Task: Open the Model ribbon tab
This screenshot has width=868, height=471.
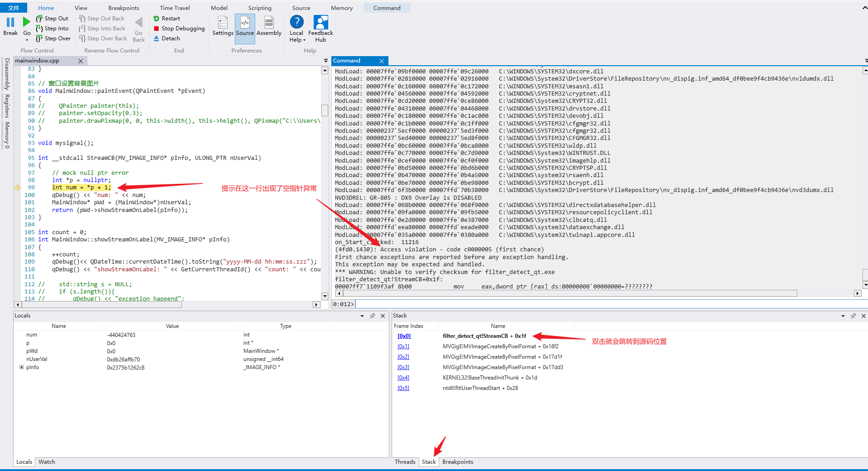Action: click(x=219, y=8)
